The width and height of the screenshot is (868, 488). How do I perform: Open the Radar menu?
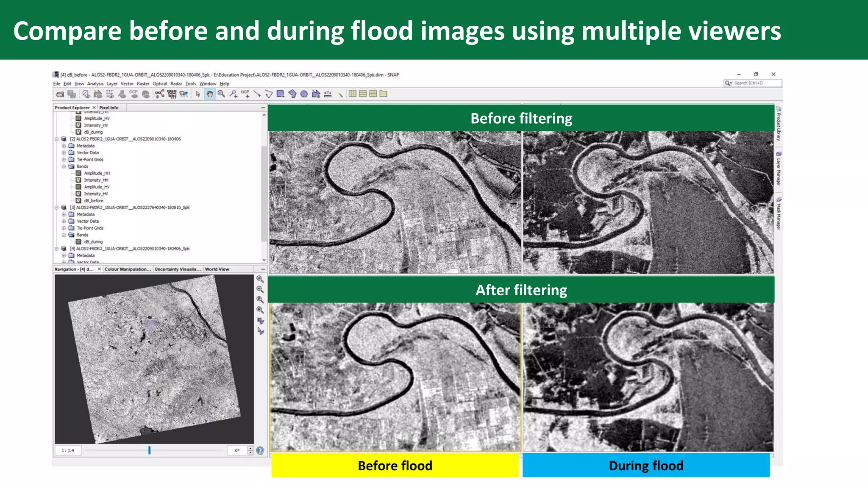pyautogui.click(x=176, y=84)
